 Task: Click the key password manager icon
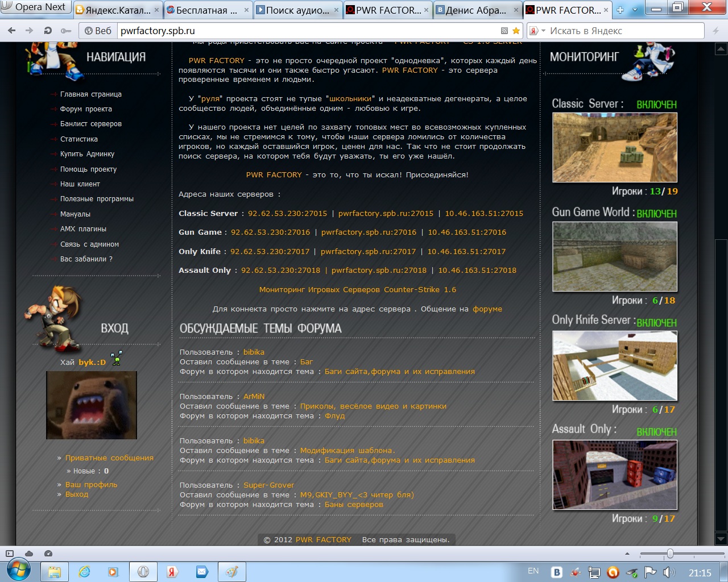click(x=66, y=31)
